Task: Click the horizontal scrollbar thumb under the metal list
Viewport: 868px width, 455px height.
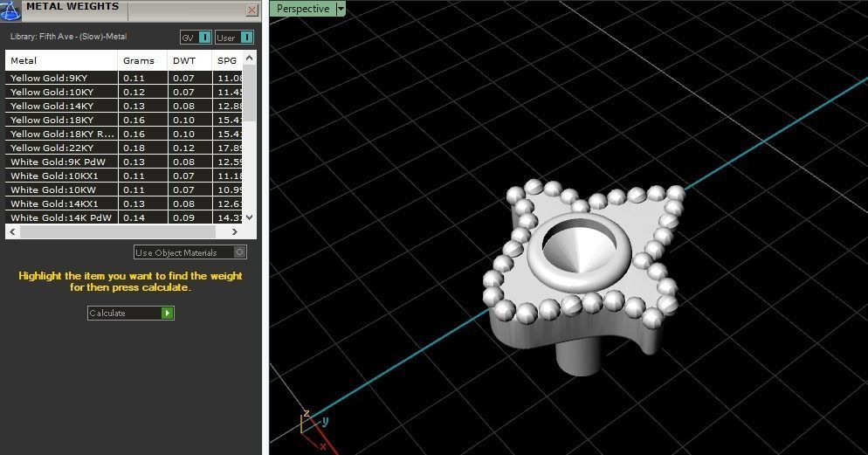Action: point(117,232)
